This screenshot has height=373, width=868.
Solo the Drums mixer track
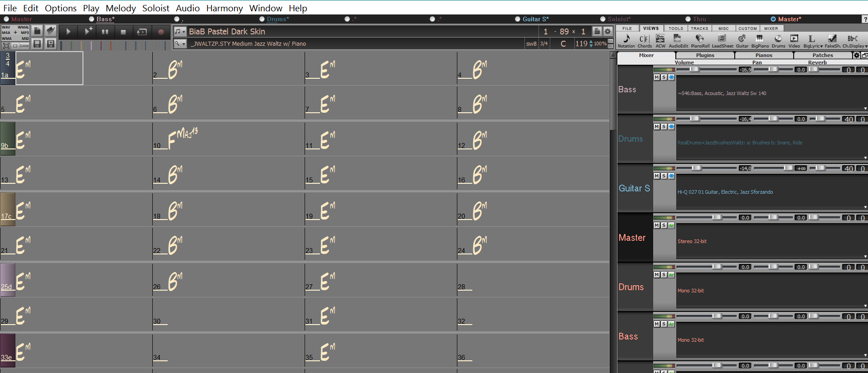pos(664,127)
